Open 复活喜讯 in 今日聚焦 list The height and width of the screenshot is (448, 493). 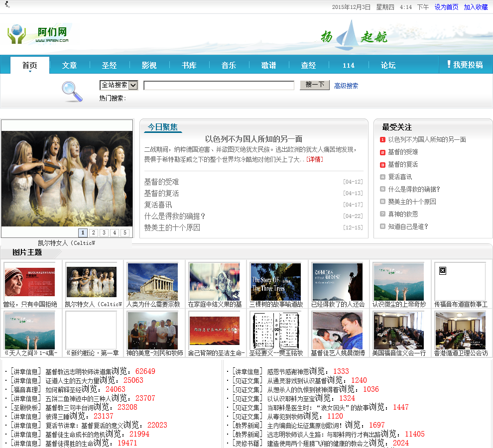pyautogui.click(x=158, y=205)
